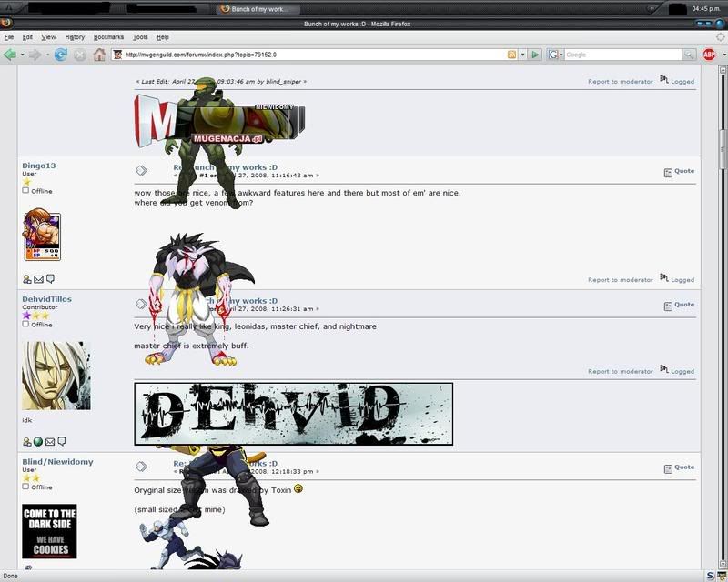Click the Stop loading button

pos(80,55)
